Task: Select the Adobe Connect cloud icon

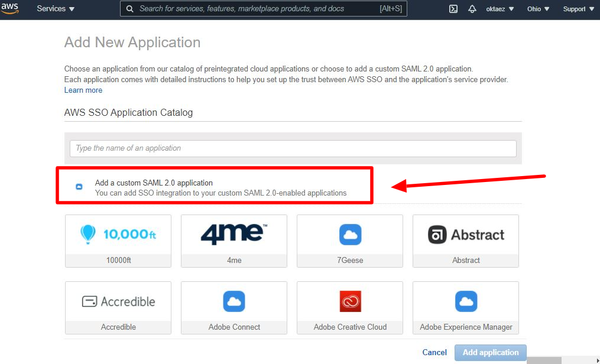Action: click(234, 301)
